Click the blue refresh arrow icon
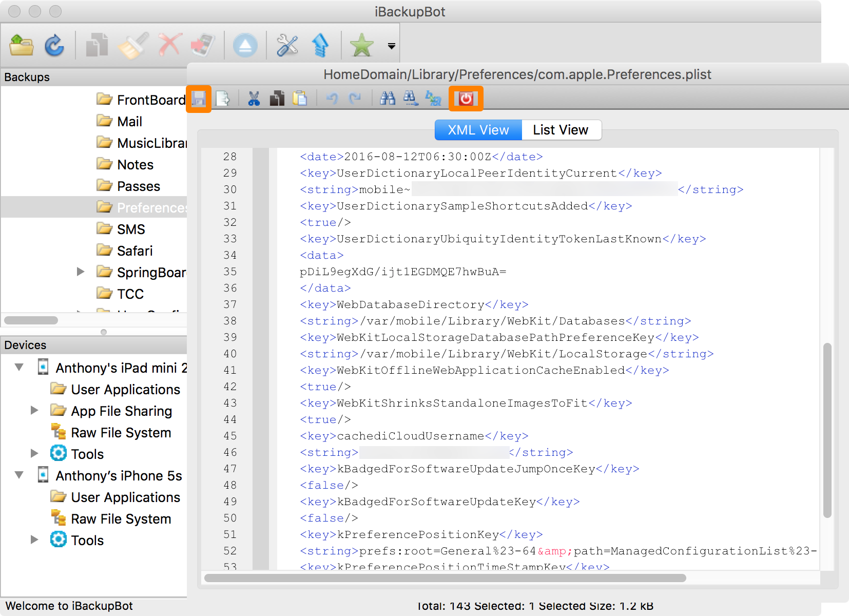Viewport: 849px width, 616px height. click(x=54, y=45)
